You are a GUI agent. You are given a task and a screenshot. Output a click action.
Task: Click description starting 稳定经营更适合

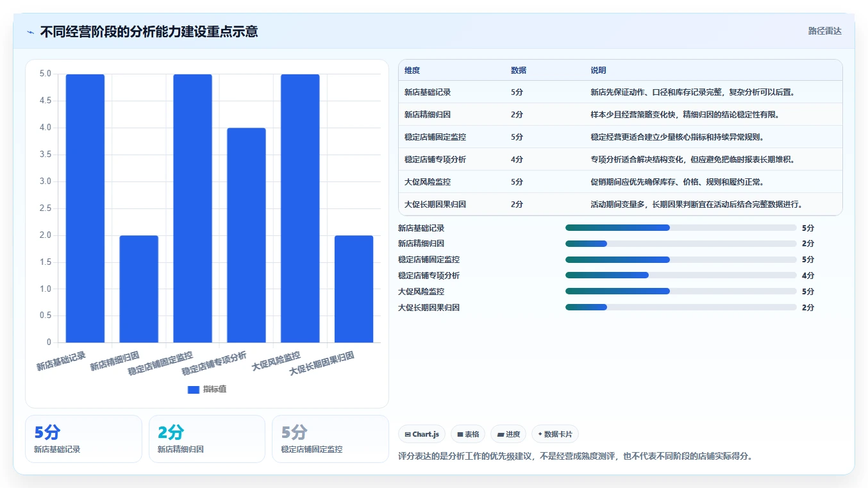(677, 137)
